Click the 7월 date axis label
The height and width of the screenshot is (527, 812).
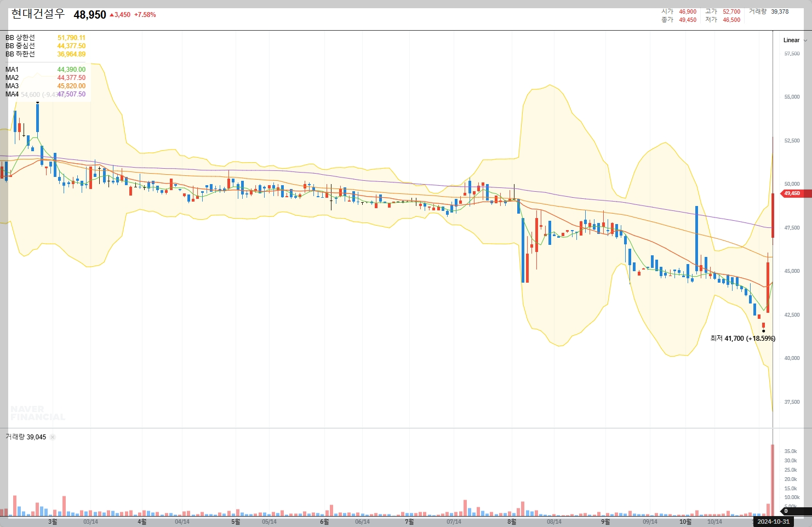point(409,522)
